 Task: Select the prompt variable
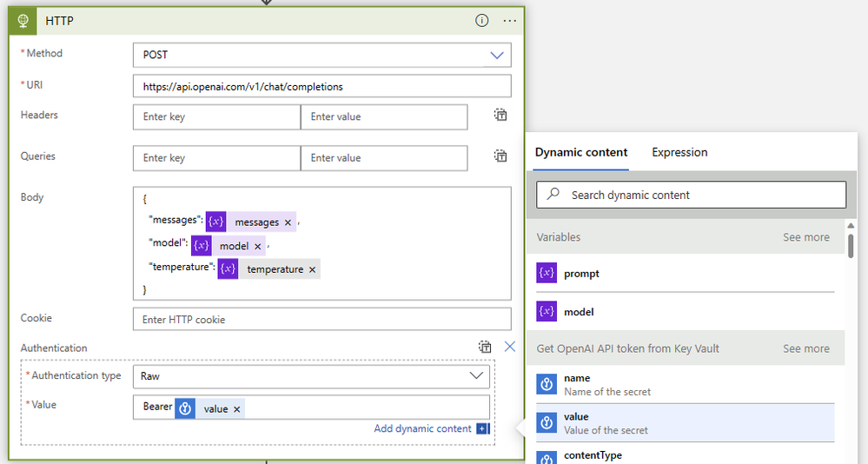click(686, 273)
